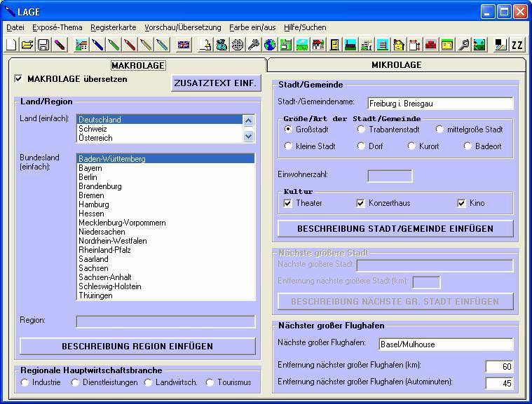The width and height of the screenshot is (532, 404).
Task: Switch to the MIKROLAGE tab
Action: (x=396, y=65)
